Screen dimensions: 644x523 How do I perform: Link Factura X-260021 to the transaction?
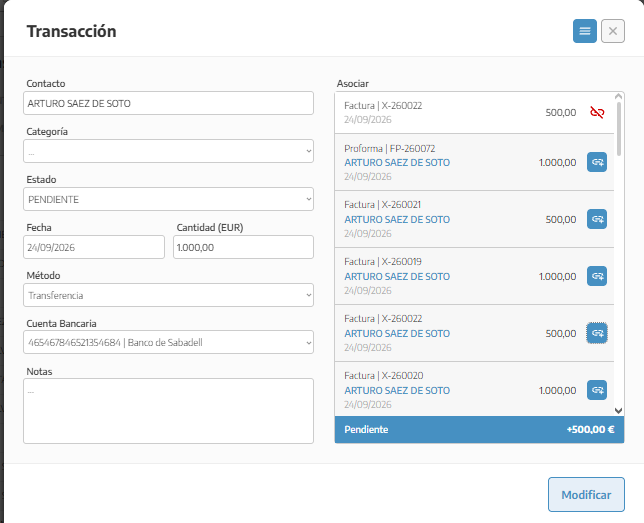597,219
